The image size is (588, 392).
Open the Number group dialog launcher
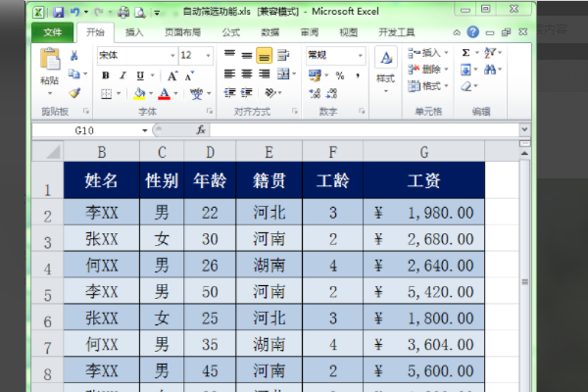point(362,111)
